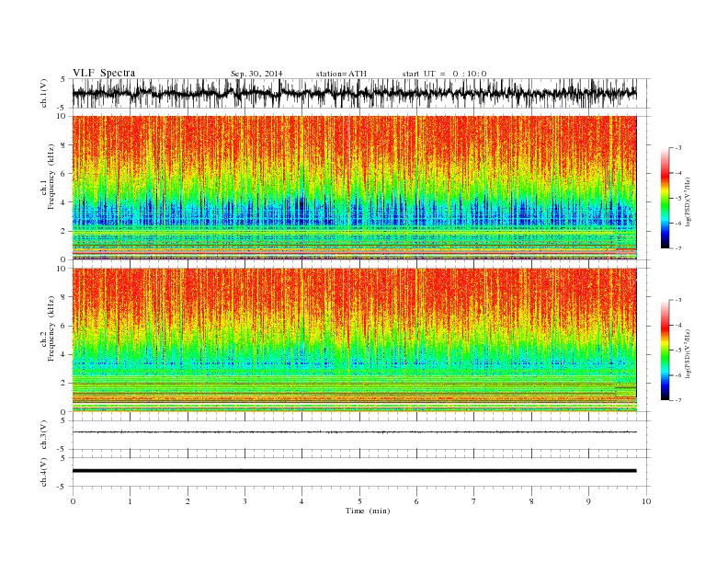Click the "3" tick on the time axis

pyautogui.click(x=245, y=501)
